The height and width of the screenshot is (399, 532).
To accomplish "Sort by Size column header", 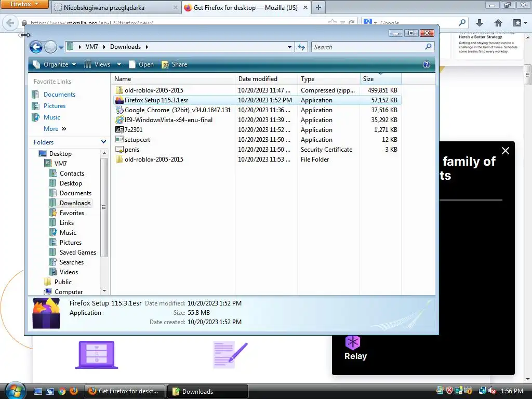I will 380,79.
